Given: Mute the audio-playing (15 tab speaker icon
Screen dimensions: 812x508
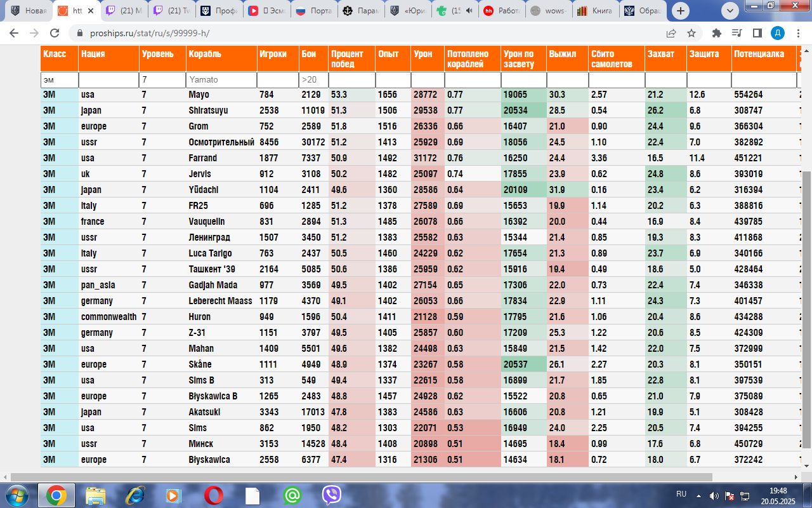Looking at the screenshot, I should (469, 11).
